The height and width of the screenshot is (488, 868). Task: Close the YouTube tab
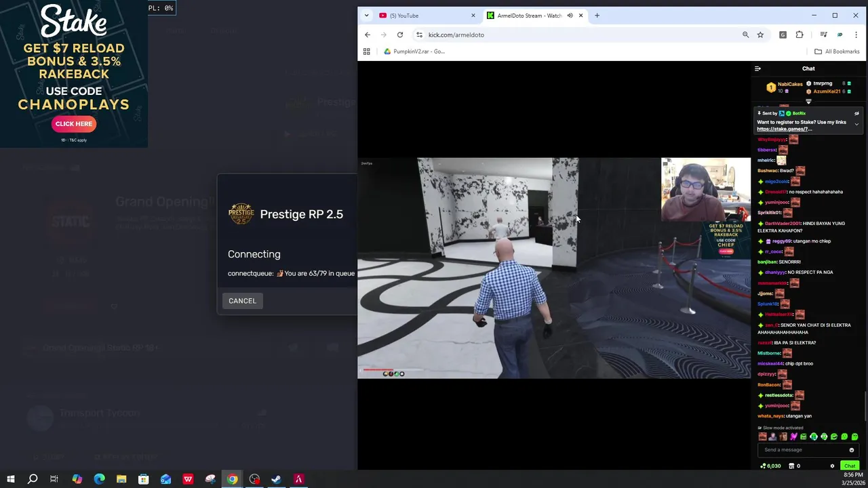click(473, 16)
